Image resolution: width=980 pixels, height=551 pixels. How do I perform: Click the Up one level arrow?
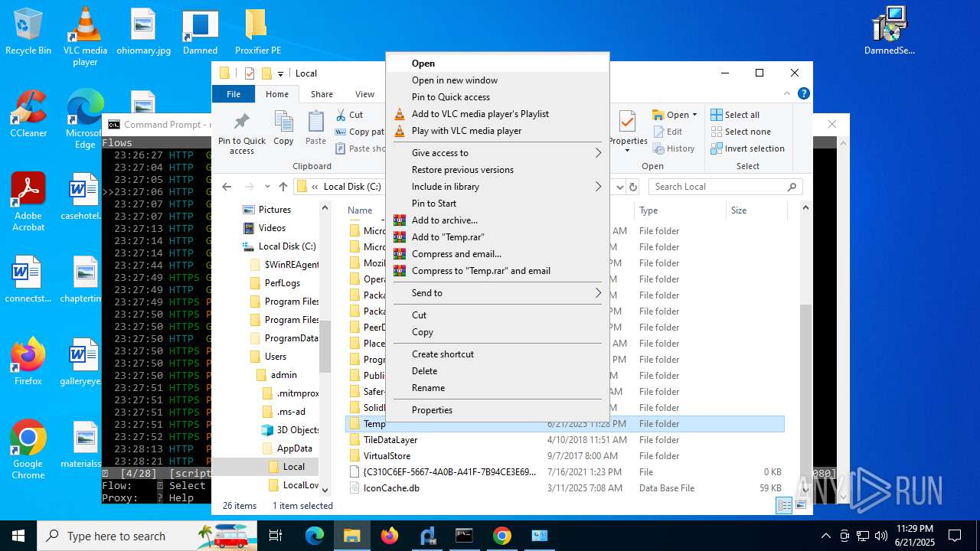(x=283, y=187)
